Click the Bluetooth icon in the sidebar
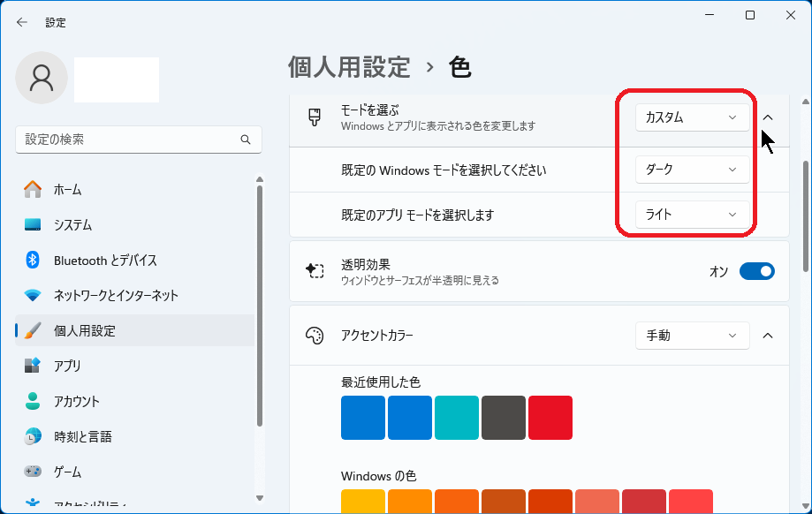 (33, 260)
